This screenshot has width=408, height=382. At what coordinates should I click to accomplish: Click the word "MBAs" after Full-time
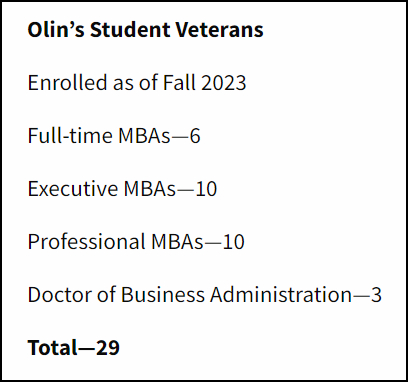coord(144,136)
